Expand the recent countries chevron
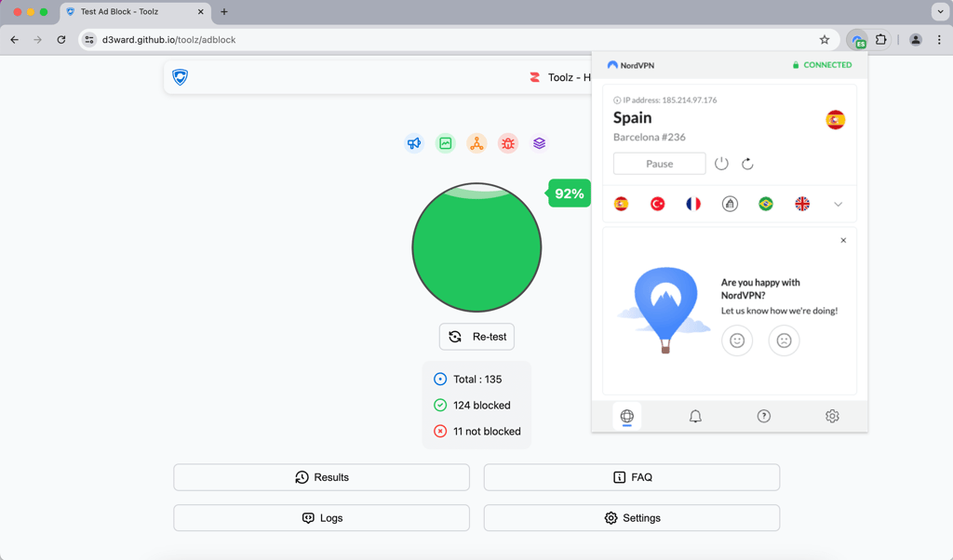Image resolution: width=953 pixels, height=560 pixels. coord(839,204)
